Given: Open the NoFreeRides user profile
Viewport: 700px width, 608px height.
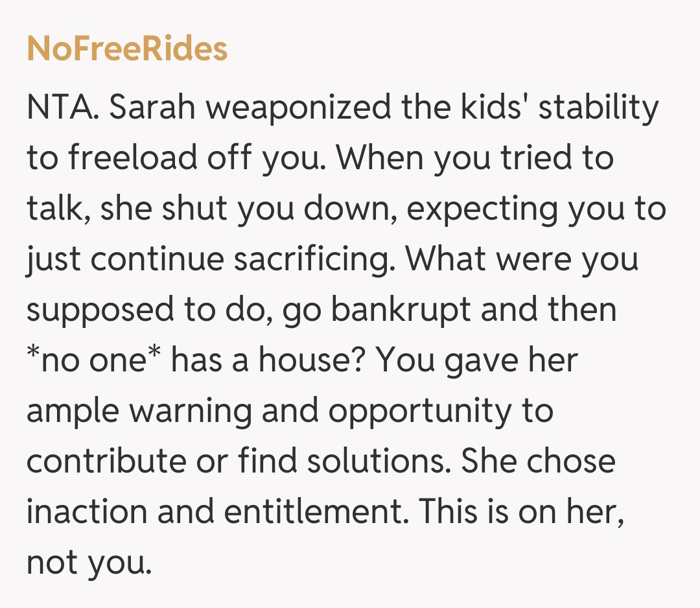Looking at the screenshot, I should [127, 49].
